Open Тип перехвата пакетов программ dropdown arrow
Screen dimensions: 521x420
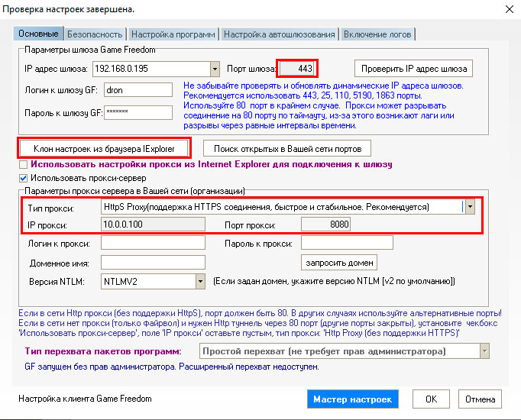coord(485,351)
